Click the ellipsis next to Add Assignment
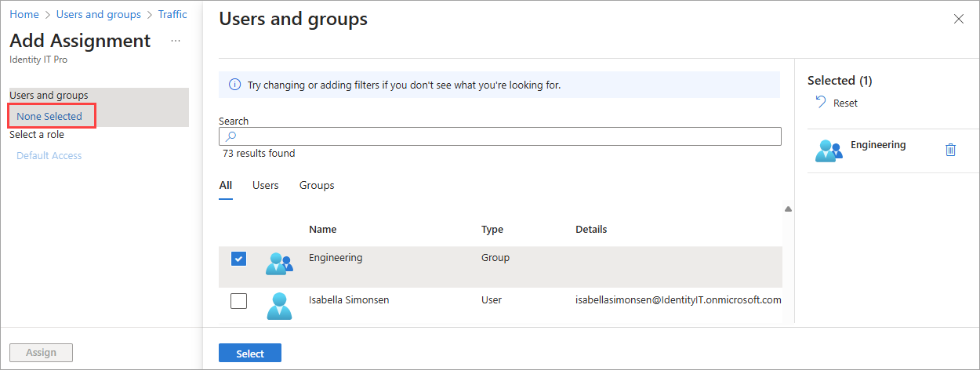This screenshot has width=980, height=370. [176, 40]
